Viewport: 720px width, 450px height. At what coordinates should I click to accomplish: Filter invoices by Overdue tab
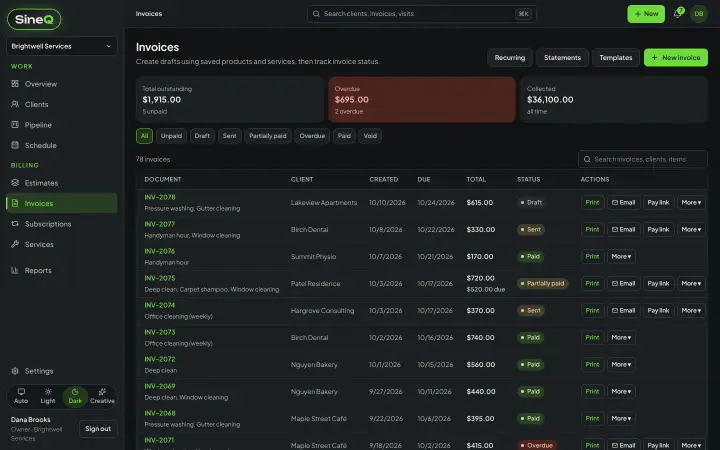coord(312,136)
